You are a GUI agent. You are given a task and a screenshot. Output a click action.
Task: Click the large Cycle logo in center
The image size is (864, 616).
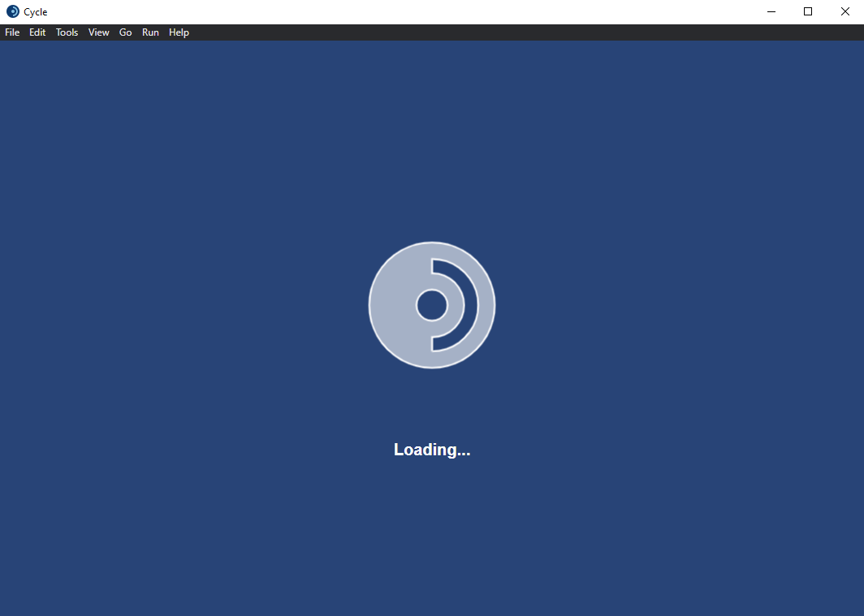point(432,305)
